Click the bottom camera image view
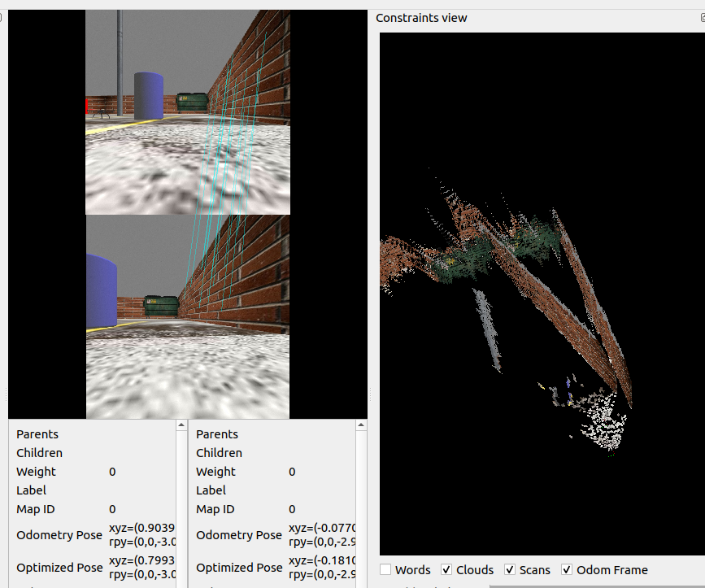This screenshot has height=588, width=705. click(x=187, y=316)
